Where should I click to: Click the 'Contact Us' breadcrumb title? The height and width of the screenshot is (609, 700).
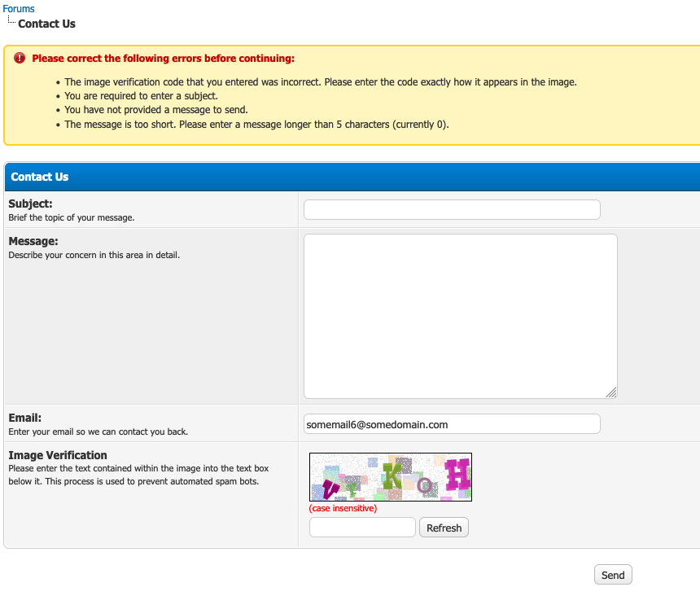[x=47, y=24]
